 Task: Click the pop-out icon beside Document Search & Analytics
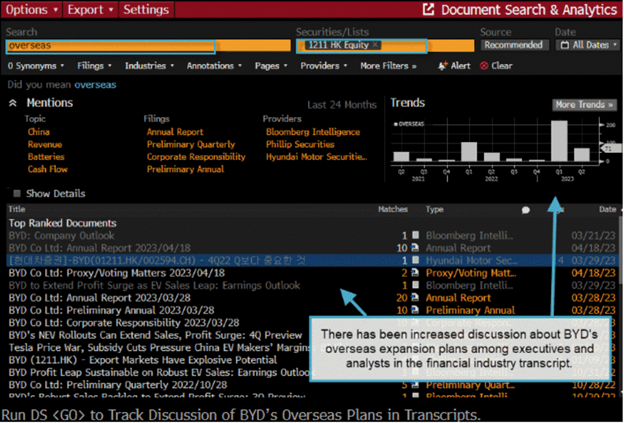[428, 9]
